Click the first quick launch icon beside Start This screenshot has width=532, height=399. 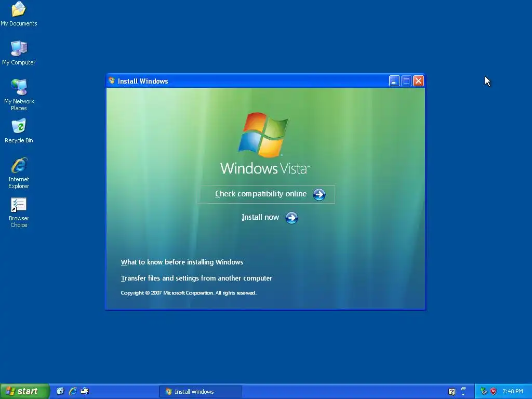pos(60,391)
